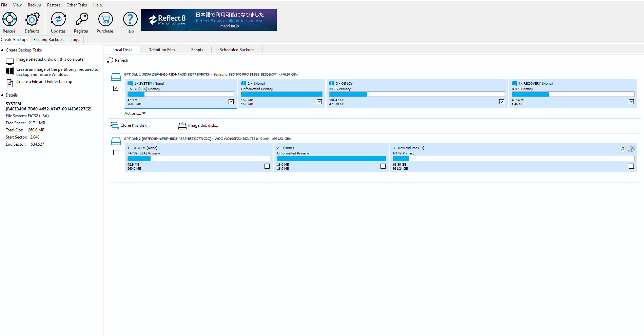This screenshot has width=644, height=336.
Task: Uncheck Disk 1 Unformatted partition 2 checkbox
Action: [319, 102]
